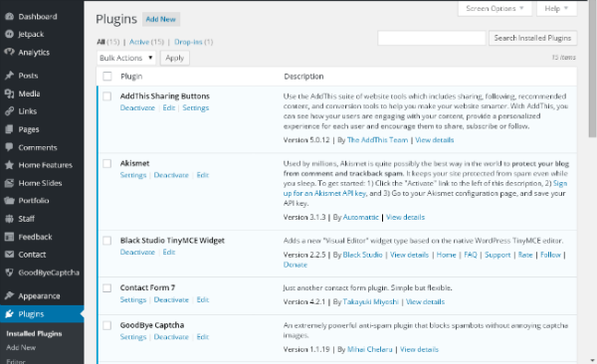
Task: Open Akismet Settings link
Action: coord(133,175)
